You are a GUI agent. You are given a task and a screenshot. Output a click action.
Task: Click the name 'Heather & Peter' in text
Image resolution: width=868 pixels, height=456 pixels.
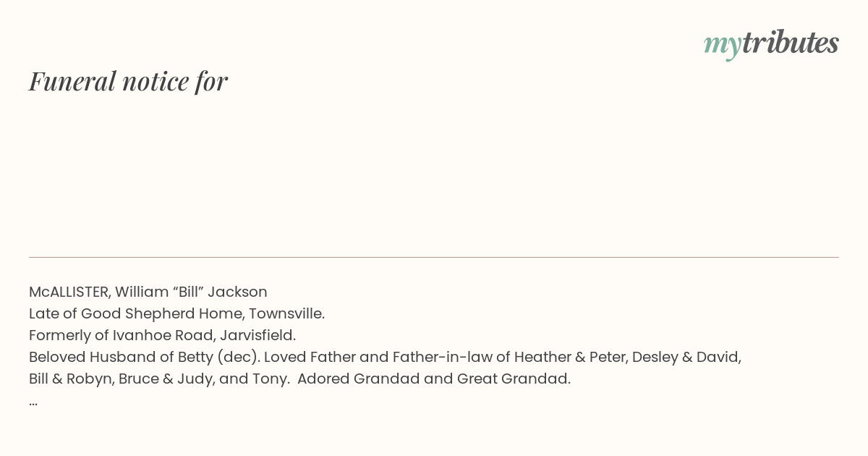pyautogui.click(x=567, y=357)
